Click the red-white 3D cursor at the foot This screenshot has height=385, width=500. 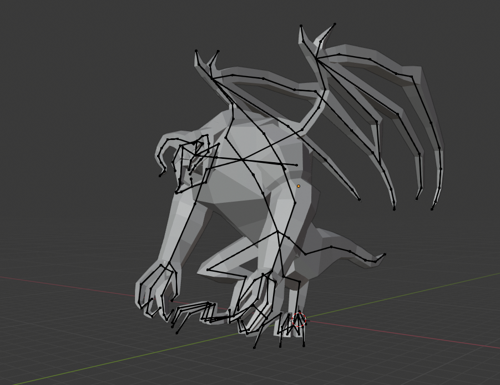tap(299, 320)
